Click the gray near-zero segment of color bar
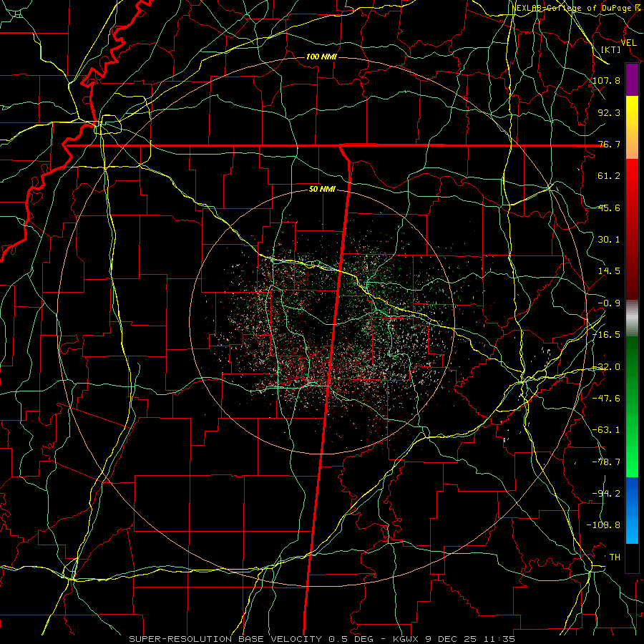644x644 pixels. [x=632, y=318]
